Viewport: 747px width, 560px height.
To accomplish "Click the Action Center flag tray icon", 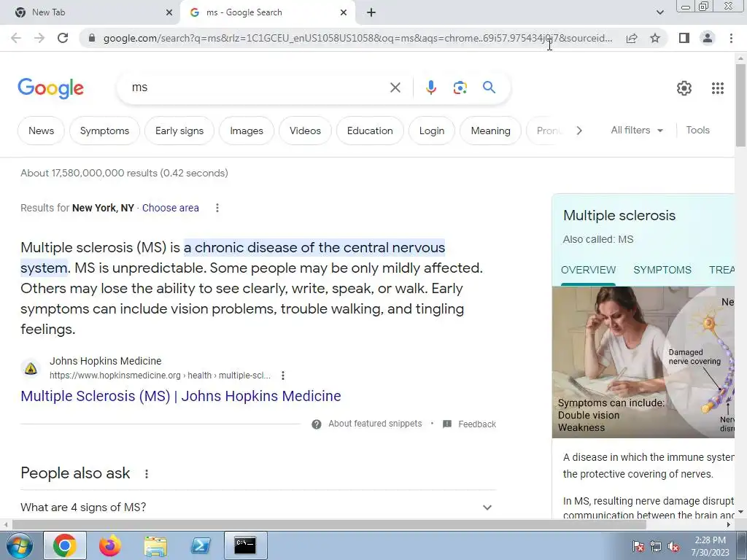I will [638, 547].
